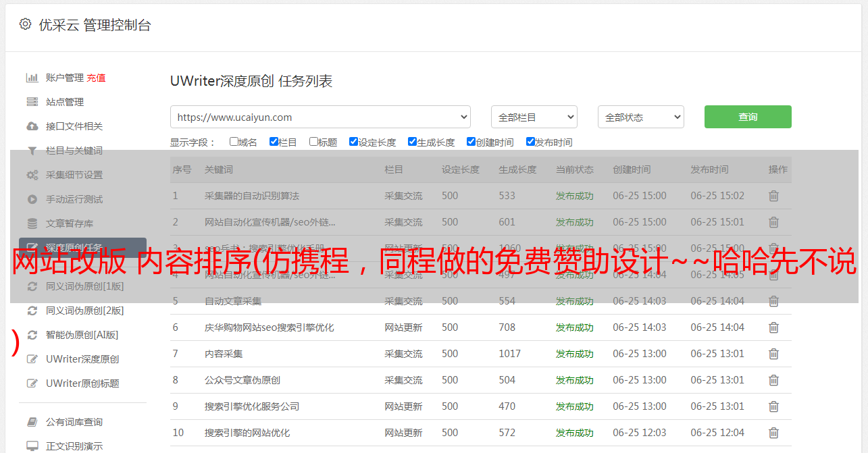The image size is (868, 453).
Task: Delete task 5 自动文章采集 with its trash icon
Action: tap(773, 301)
